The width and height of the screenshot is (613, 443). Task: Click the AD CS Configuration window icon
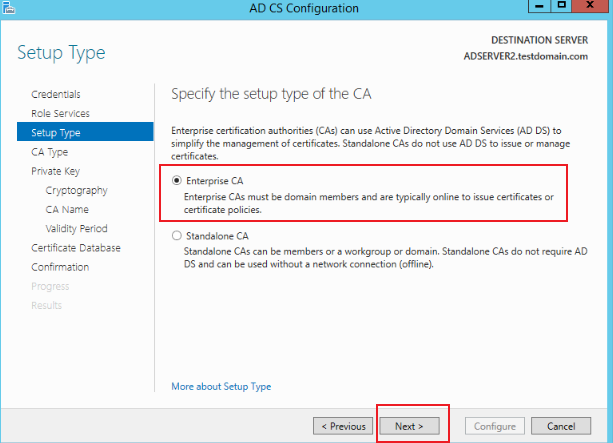(x=9, y=7)
